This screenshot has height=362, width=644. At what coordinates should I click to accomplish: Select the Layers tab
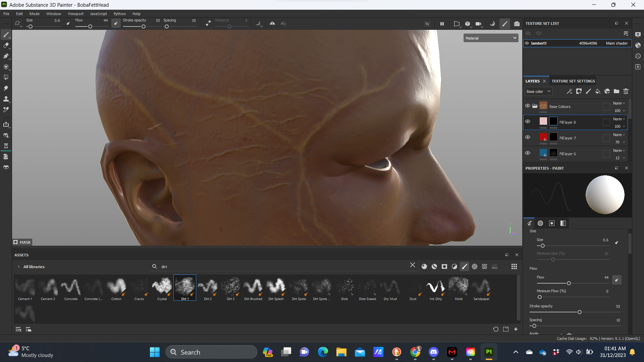pos(533,81)
